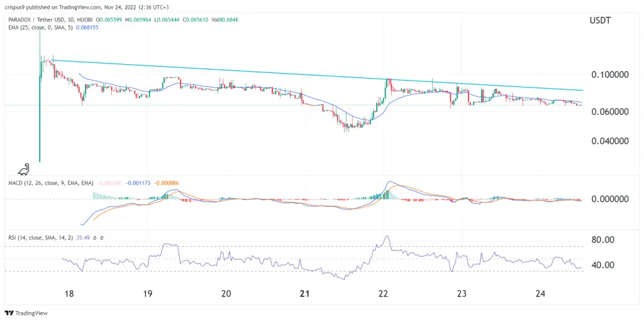Click date 20 on the time axis

pos(226,293)
